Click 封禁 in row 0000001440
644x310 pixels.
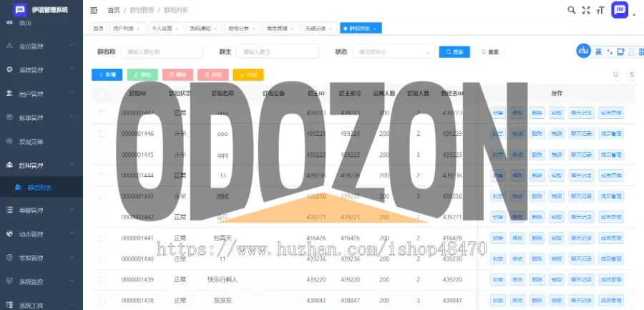click(x=498, y=259)
